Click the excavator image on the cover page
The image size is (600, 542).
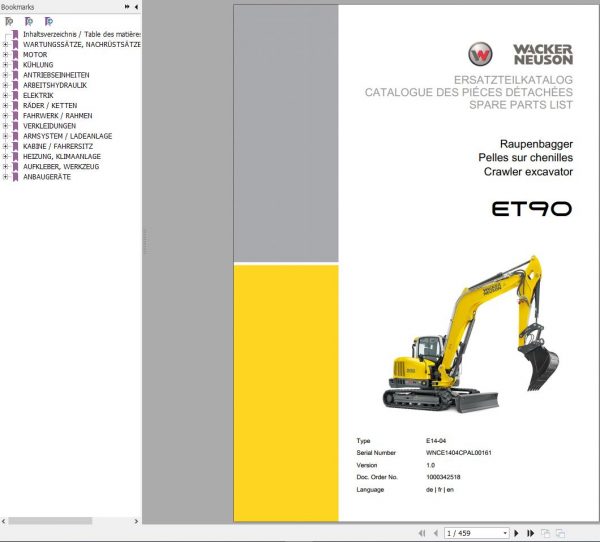pyautogui.click(x=471, y=334)
